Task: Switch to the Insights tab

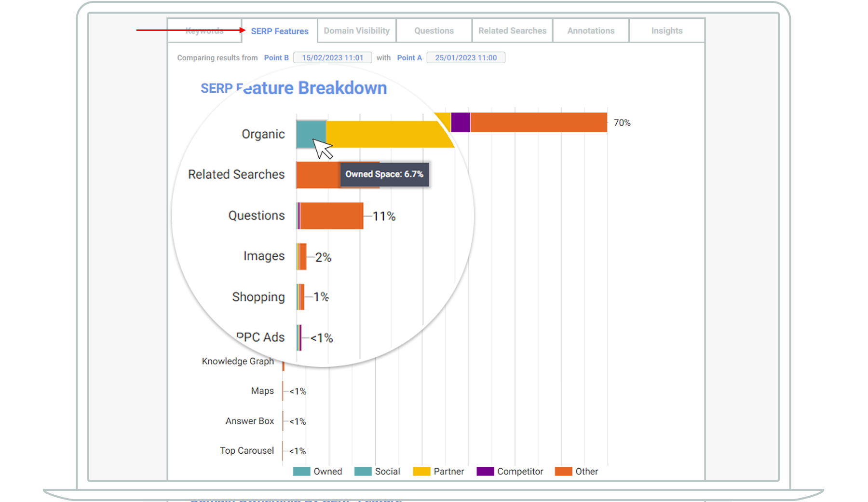Action: (x=667, y=31)
